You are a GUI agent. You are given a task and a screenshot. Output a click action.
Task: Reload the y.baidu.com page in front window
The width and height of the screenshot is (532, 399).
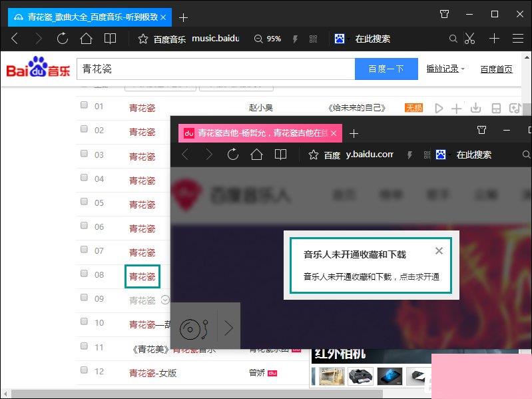pyautogui.click(x=233, y=155)
